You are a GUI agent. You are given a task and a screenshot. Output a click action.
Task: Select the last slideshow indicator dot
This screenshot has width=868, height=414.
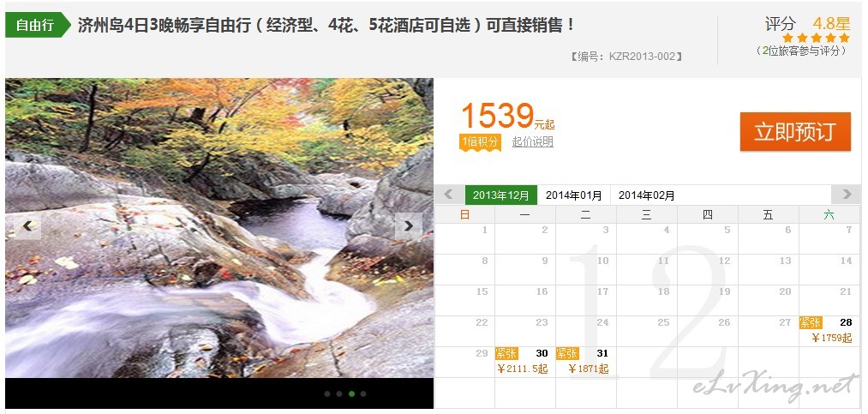click(363, 393)
